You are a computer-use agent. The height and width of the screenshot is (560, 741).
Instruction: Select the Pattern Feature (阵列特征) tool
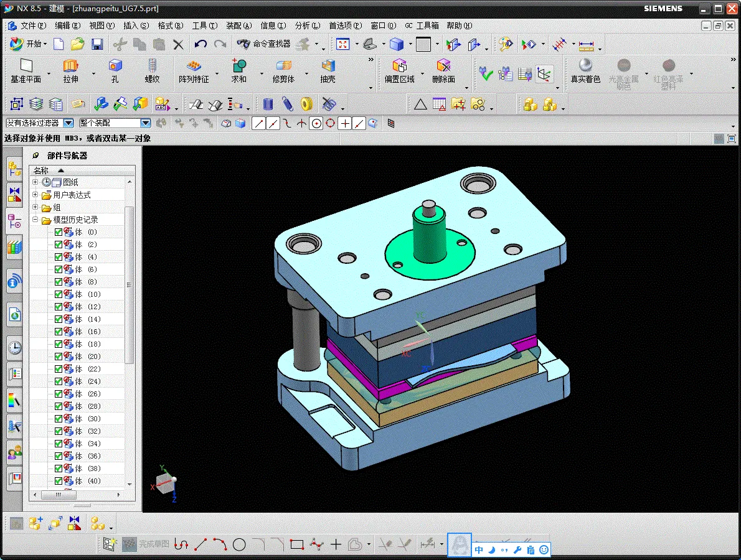pos(194,71)
